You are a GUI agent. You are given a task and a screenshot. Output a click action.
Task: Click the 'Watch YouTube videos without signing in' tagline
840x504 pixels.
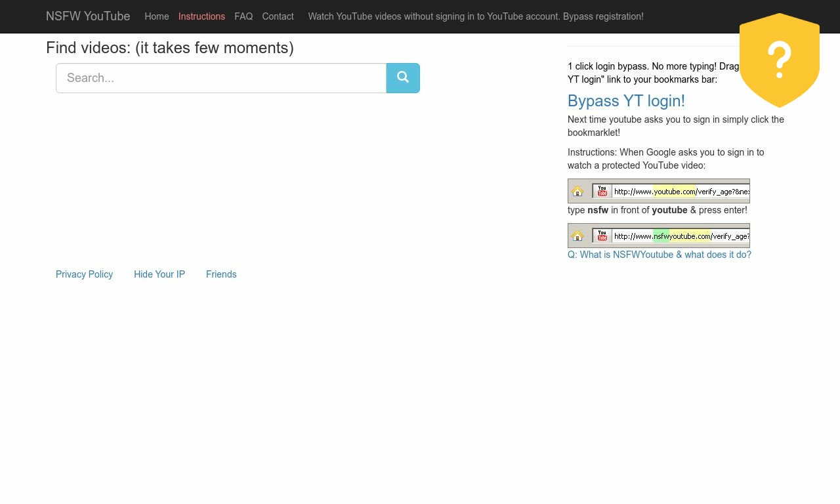click(476, 16)
